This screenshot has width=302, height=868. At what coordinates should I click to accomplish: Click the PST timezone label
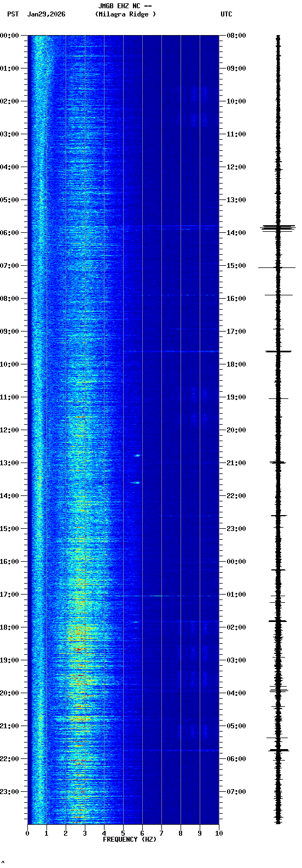click(13, 14)
